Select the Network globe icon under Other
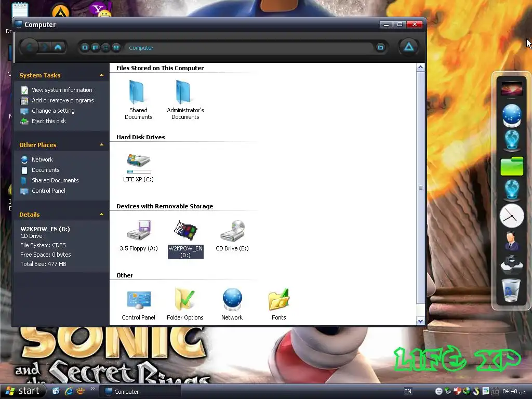This screenshot has width=532, height=399. 232,299
